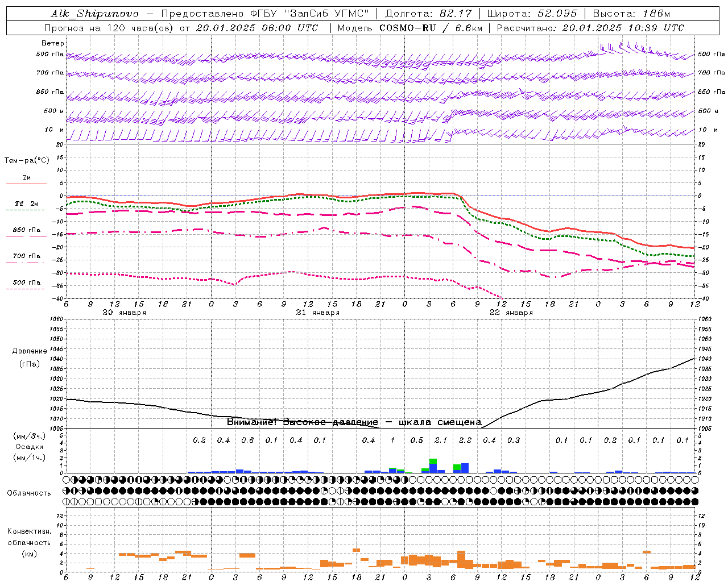Click the 0.5 precipitation value
Viewport: 728px width, 582px height.
tap(417, 440)
